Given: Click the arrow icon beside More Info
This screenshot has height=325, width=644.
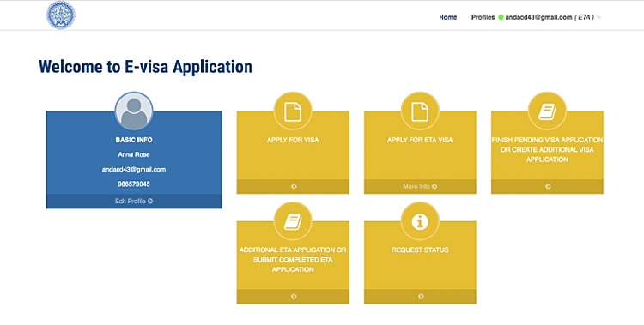Looking at the screenshot, I should coord(434,186).
